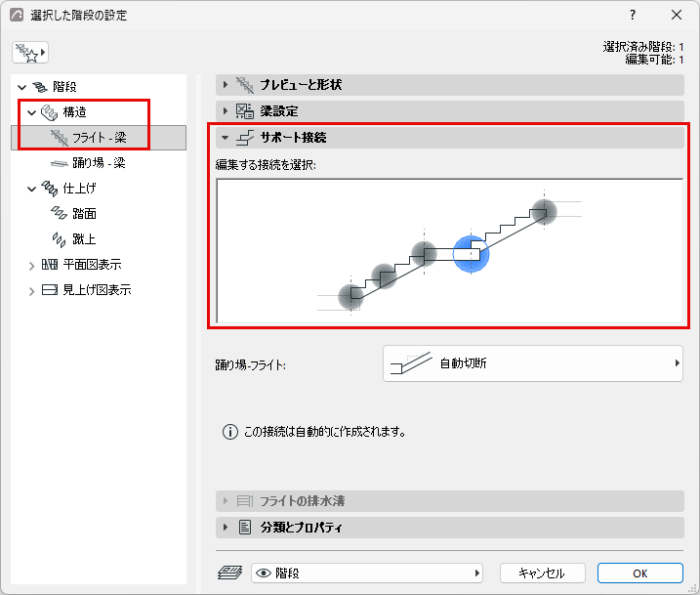
Task: Open the 自動切断 connection type dropdown
Action: point(533,363)
